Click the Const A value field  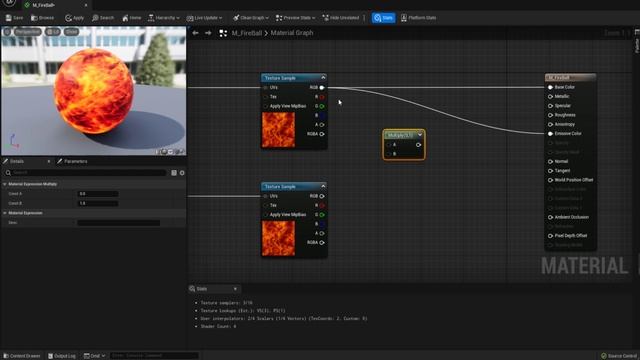[98, 194]
